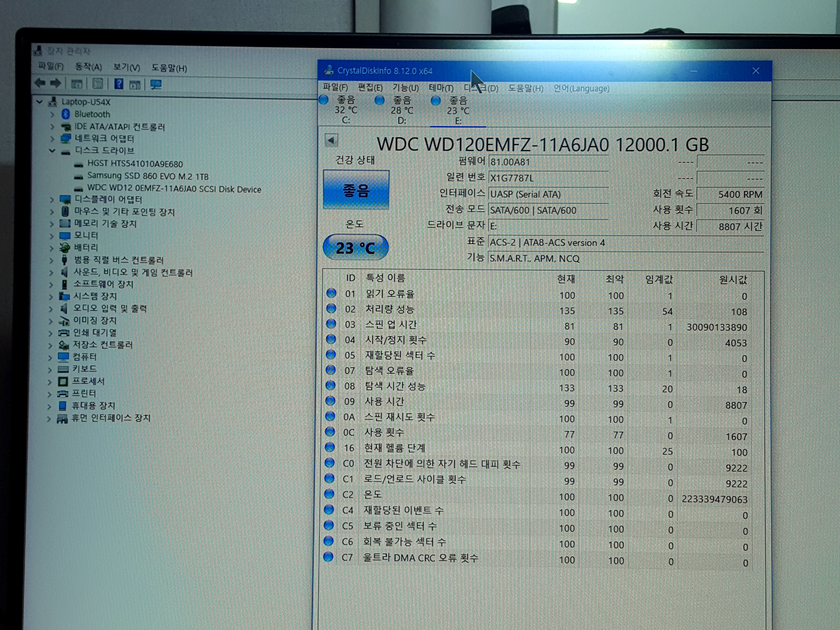Click the CrystalDiskInfo title bar app icon
840x630 pixels.
pos(328,70)
